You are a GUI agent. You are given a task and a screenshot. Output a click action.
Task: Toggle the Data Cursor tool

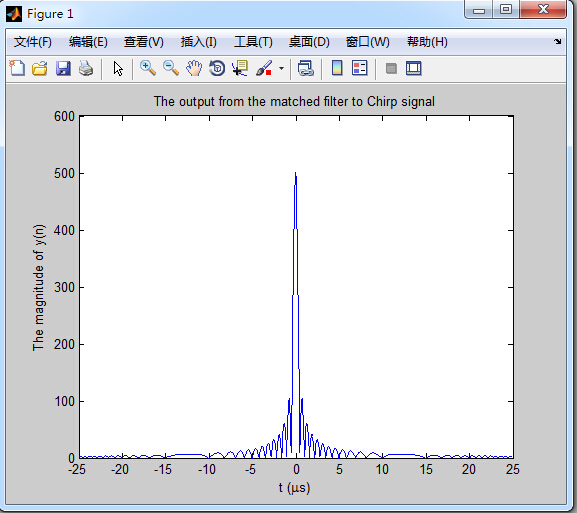[x=240, y=68]
